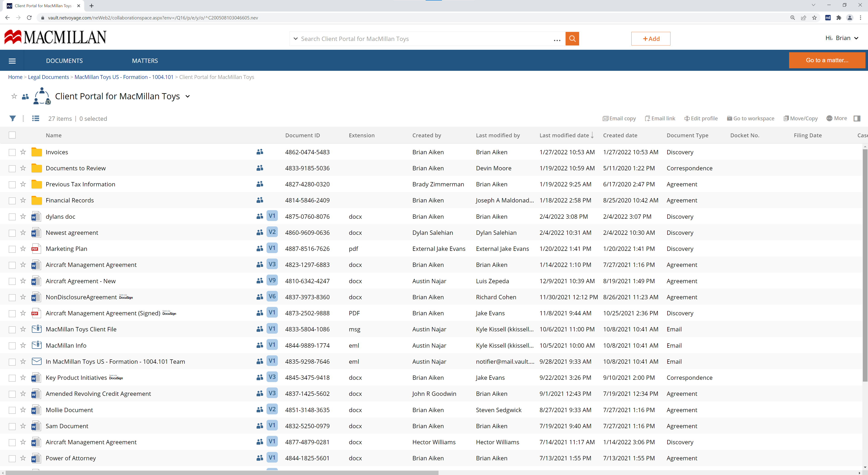Click email attachment icon for MacMillan Info
The image size is (868, 475).
coord(36,345)
